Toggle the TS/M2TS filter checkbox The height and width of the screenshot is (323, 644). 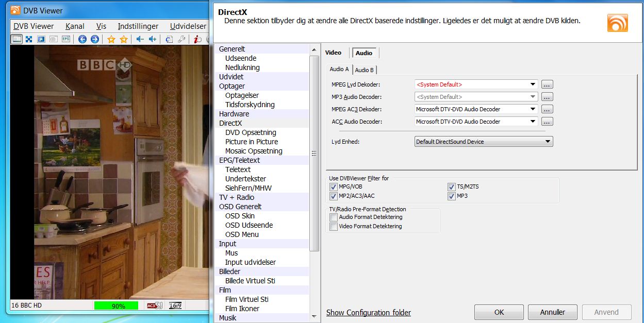coord(452,186)
